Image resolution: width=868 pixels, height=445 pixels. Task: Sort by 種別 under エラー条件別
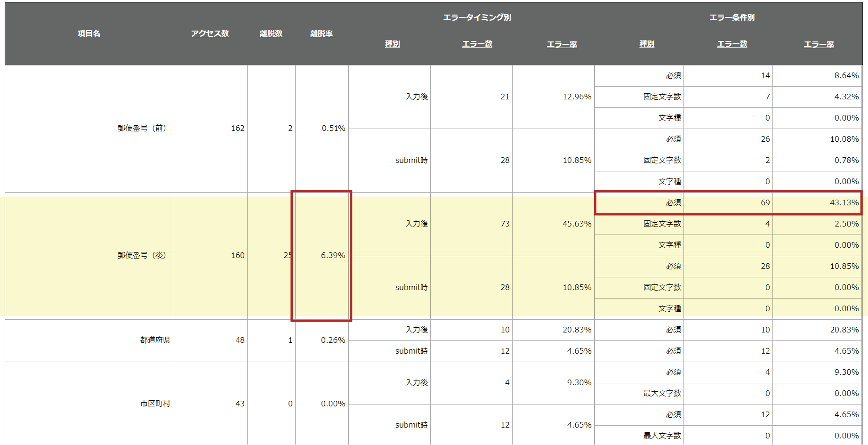click(x=647, y=44)
